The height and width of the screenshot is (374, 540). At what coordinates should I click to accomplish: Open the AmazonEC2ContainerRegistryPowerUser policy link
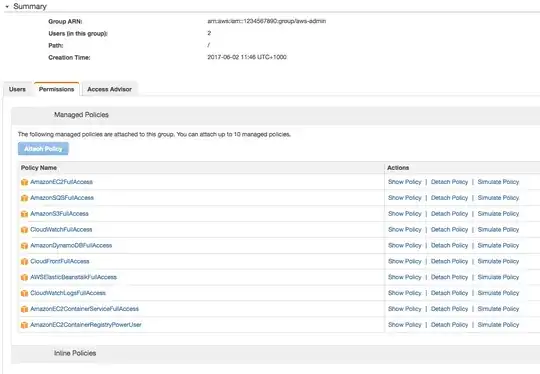coord(86,324)
